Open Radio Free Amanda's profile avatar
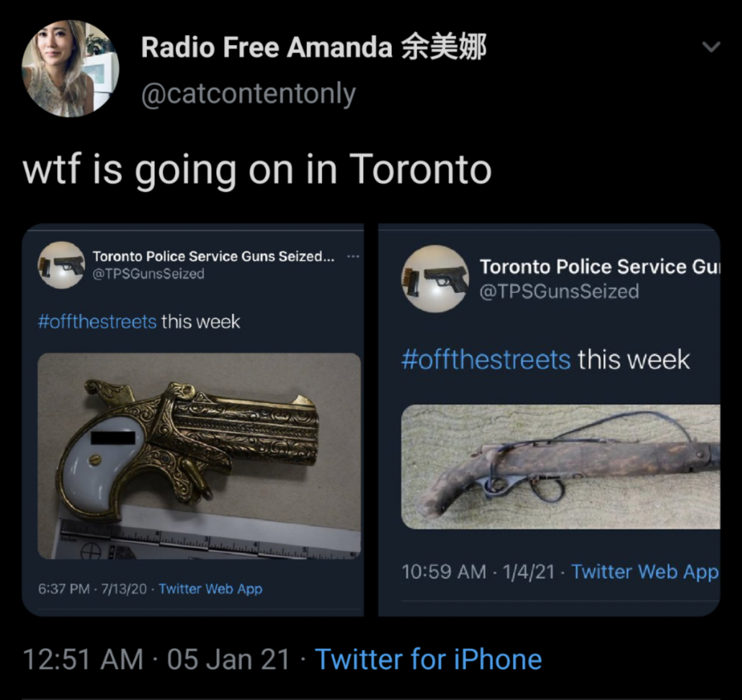Image resolution: width=742 pixels, height=700 pixels. tap(70, 69)
